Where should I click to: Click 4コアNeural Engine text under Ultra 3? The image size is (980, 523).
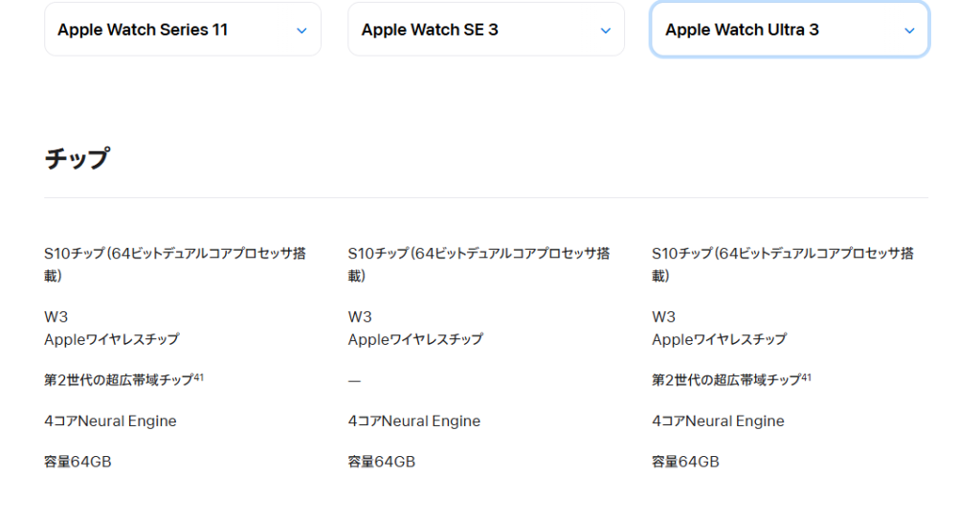click(x=718, y=421)
